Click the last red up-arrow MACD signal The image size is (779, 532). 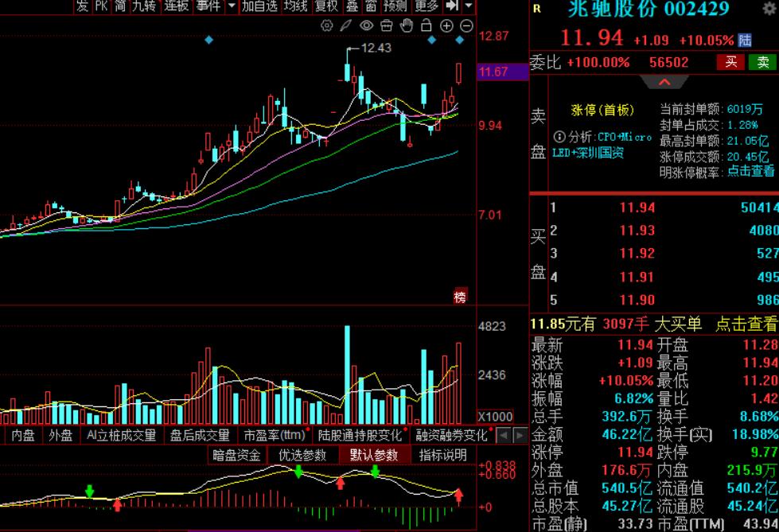(x=458, y=495)
